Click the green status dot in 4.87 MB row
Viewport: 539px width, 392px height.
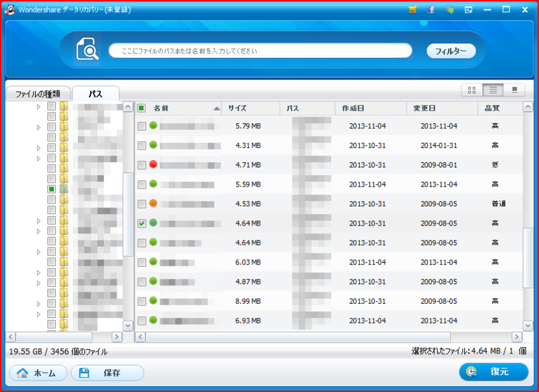coord(154,281)
